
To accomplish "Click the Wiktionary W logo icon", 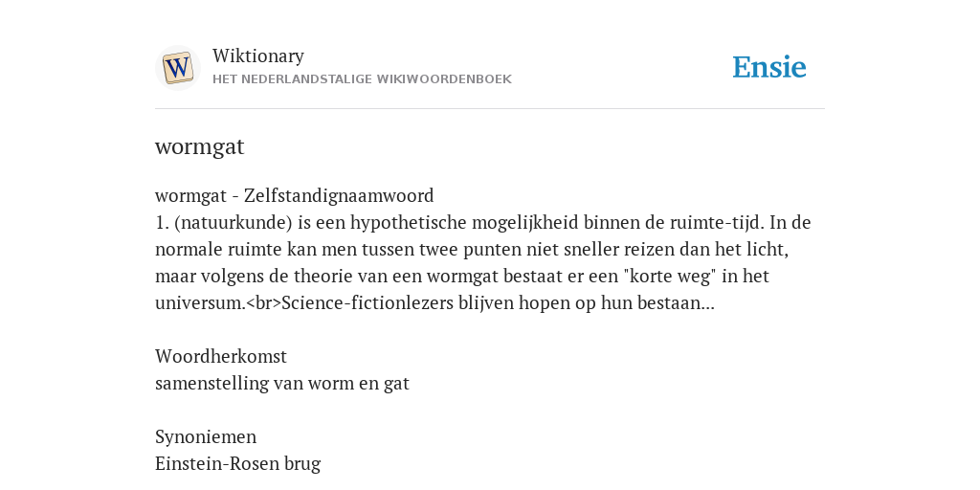I will coord(177,68).
